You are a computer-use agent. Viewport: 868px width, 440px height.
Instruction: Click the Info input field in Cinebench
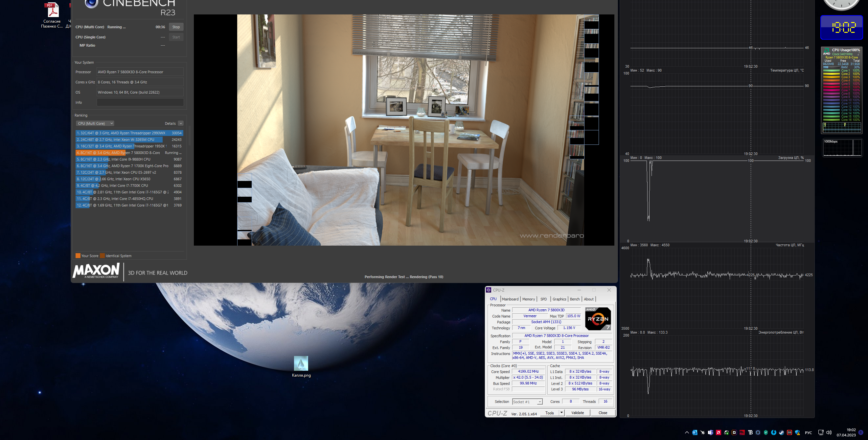(x=140, y=102)
